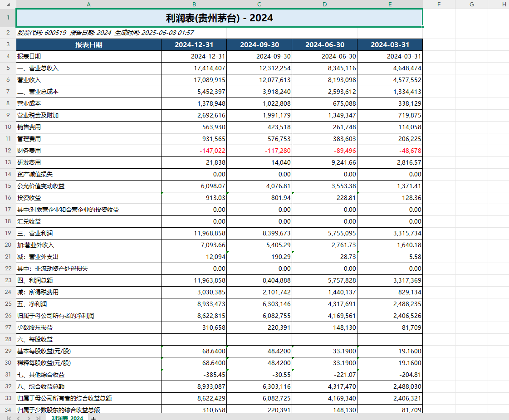Open the 利润表_2024 sheet tab
Screen dimensions: 509x420
point(67,418)
